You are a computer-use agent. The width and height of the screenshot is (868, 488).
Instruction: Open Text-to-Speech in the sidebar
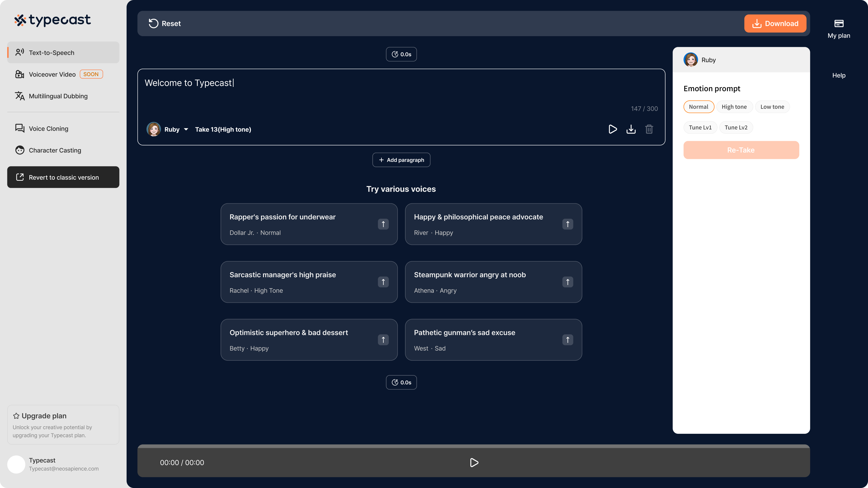63,52
